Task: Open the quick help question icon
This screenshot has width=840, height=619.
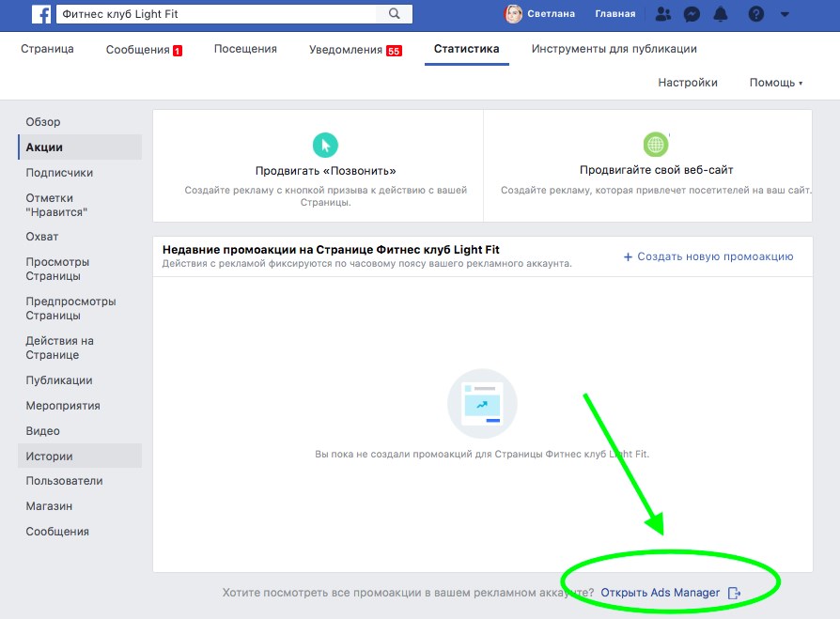Action: pos(755,14)
